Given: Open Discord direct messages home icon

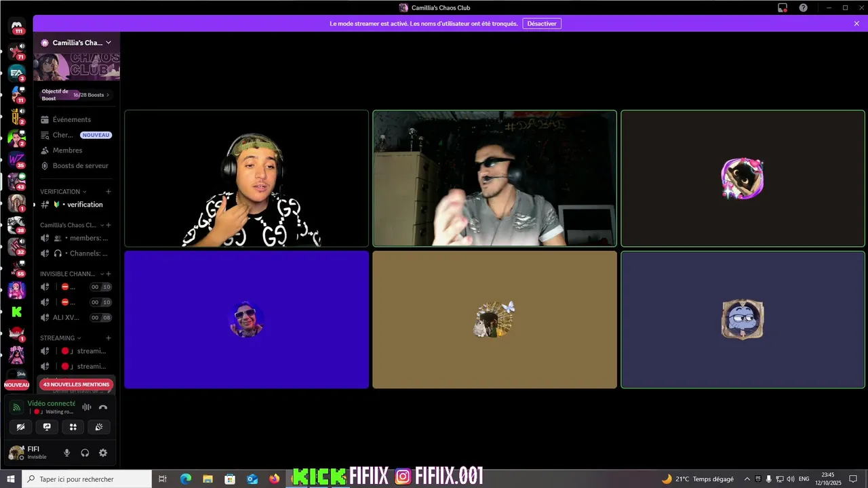Looking at the screenshot, I should pyautogui.click(x=17, y=26).
